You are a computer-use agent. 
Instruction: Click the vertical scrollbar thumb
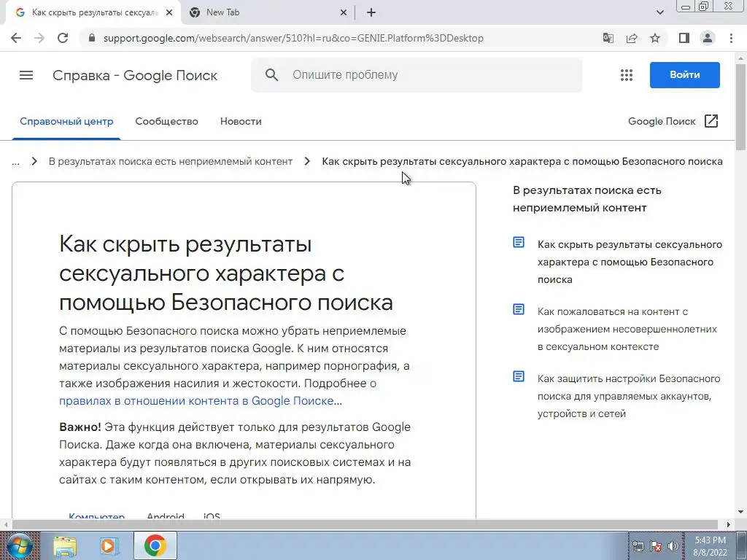pos(740,107)
